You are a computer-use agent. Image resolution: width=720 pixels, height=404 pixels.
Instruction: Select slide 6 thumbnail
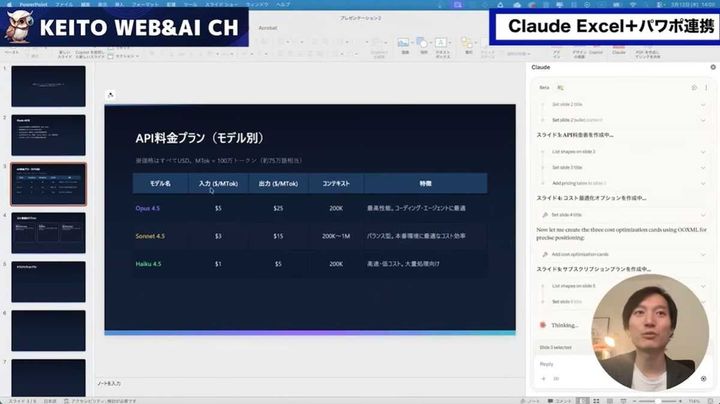coord(48,331)
